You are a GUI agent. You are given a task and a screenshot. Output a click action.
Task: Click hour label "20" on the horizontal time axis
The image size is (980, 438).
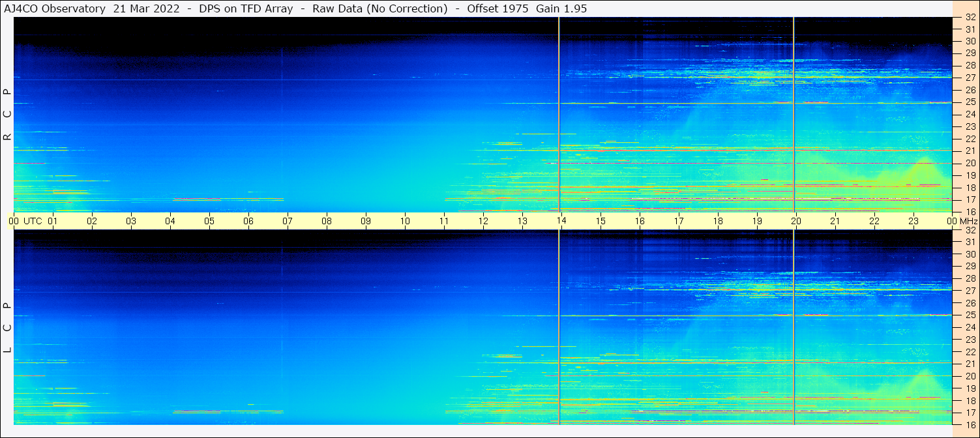pyautogui.click(x=796, y=221)
